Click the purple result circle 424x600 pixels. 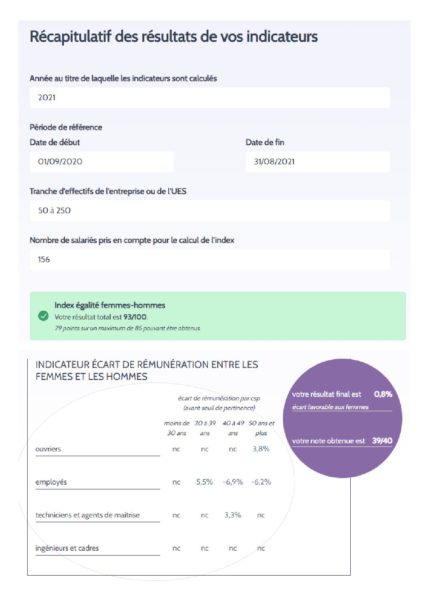point(342,418)
